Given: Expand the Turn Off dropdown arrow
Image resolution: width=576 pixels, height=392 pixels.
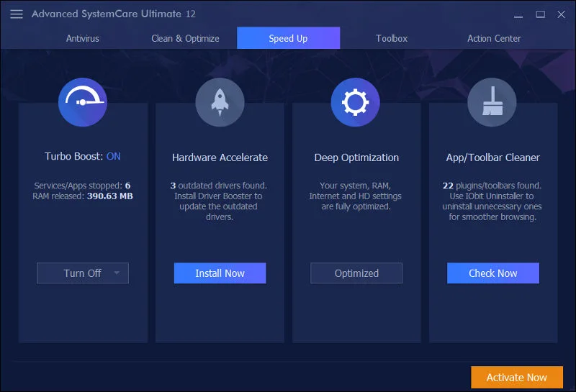Looking at the screenshot, I should coord(117,273).
